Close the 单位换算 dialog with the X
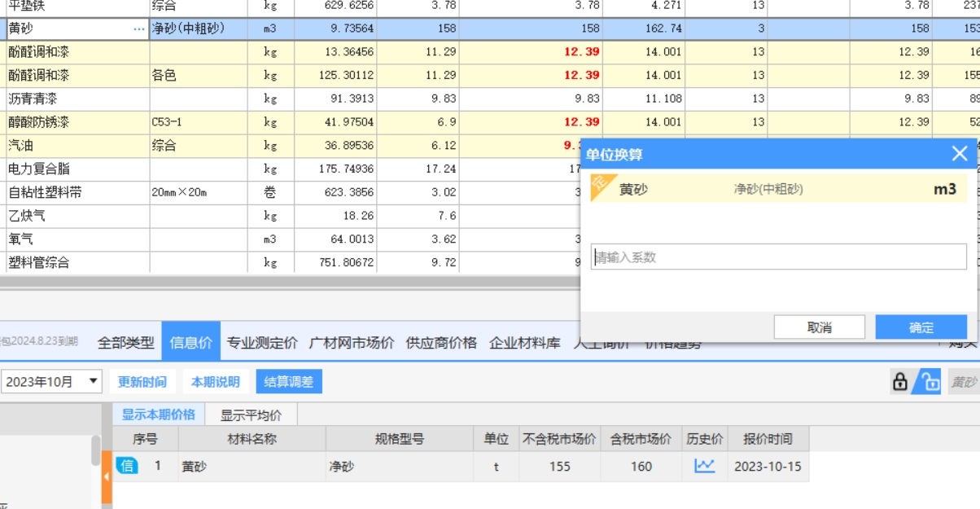 point(960,153)
